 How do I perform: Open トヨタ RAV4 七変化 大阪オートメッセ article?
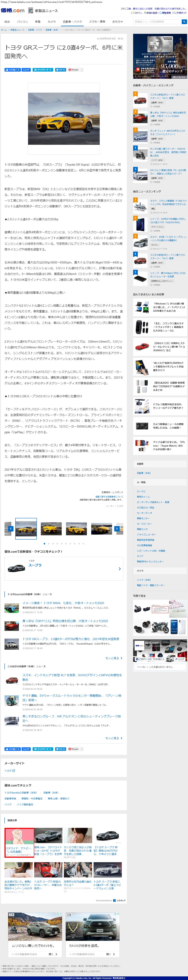[63, 603]
